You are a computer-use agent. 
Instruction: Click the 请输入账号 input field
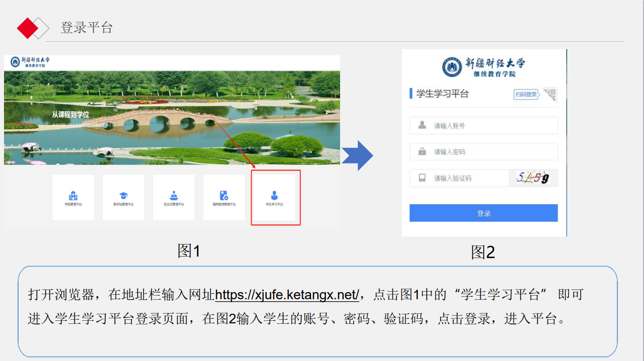(x=482, y=126)
